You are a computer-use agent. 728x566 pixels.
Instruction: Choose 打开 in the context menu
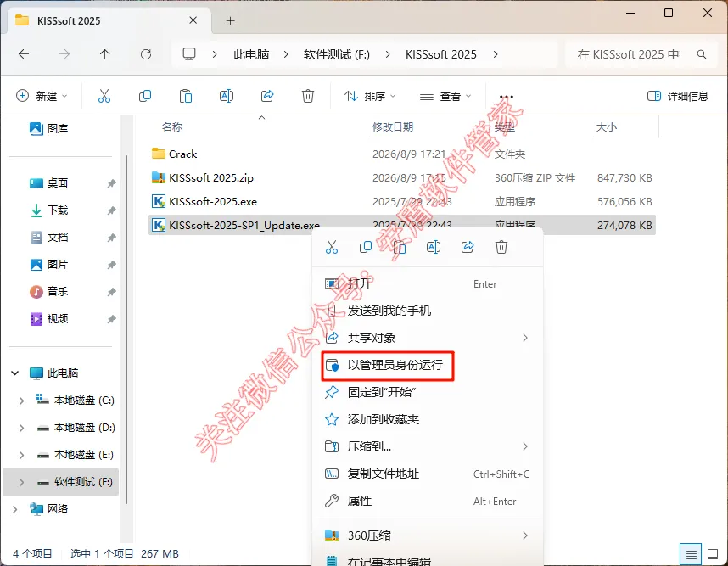[427, 283]
